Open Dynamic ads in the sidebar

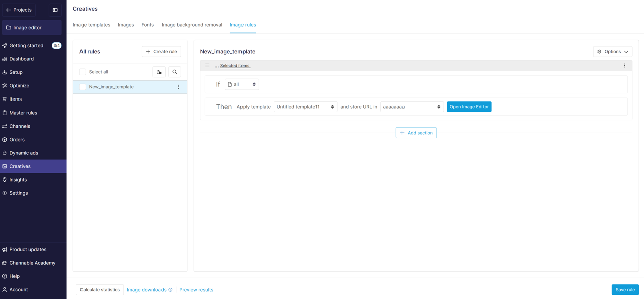click(24, 153)
